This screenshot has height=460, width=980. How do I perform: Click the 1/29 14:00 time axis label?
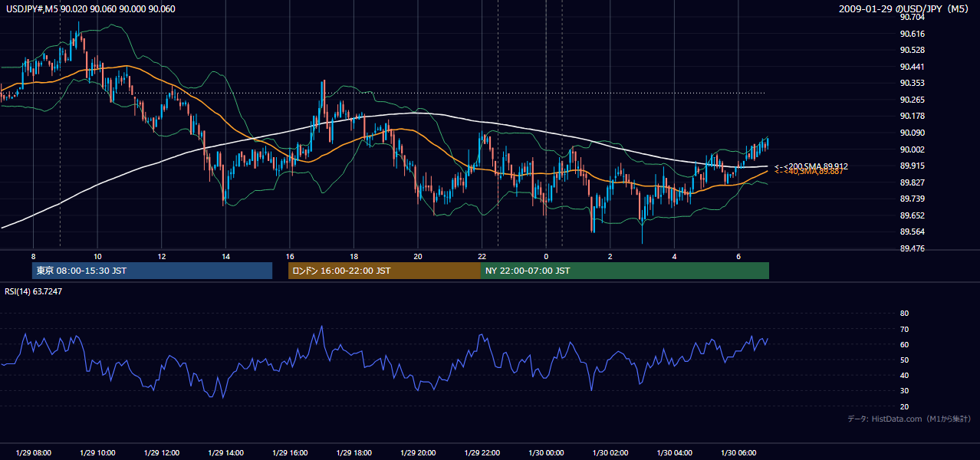pos(225,452)
